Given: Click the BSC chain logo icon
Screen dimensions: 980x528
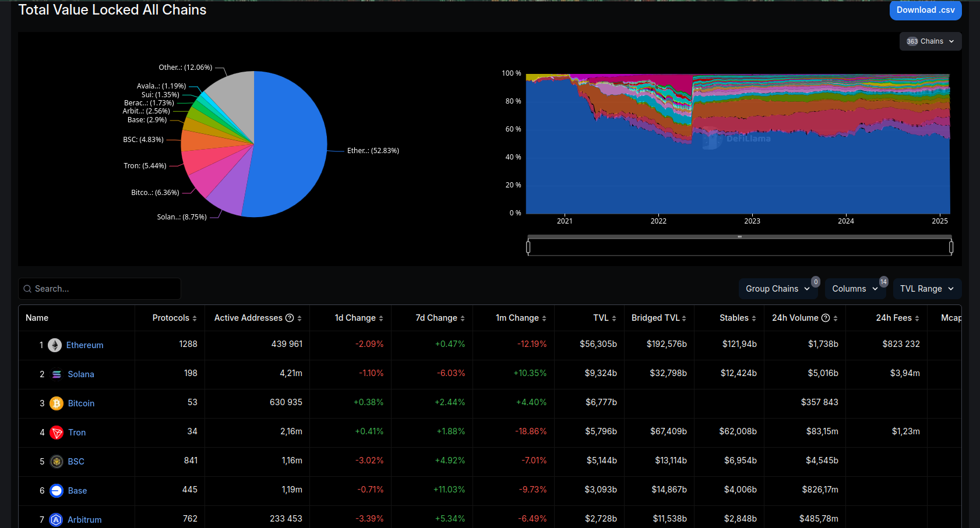Looking at the screenshot, I should (57, 462).
